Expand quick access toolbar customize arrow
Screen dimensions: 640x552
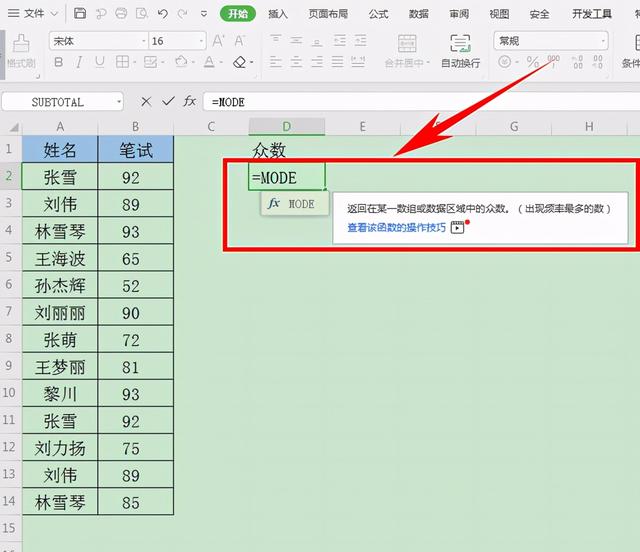click(x=204, y=14)
